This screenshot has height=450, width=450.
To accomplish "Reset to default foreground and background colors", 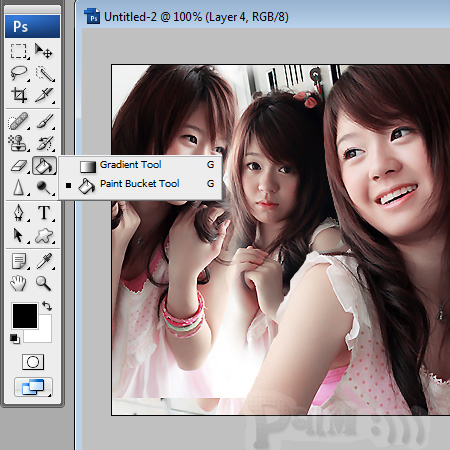I will (15, 338).
